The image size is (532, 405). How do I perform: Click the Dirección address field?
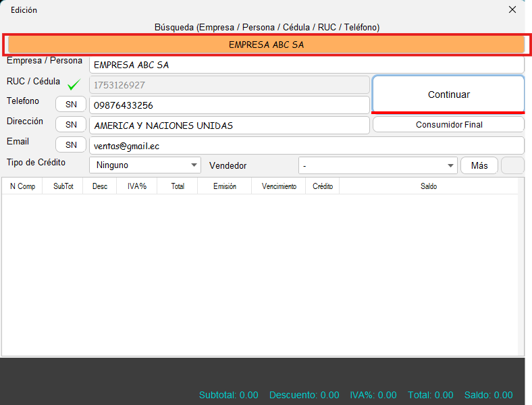[x=229, y=126]
